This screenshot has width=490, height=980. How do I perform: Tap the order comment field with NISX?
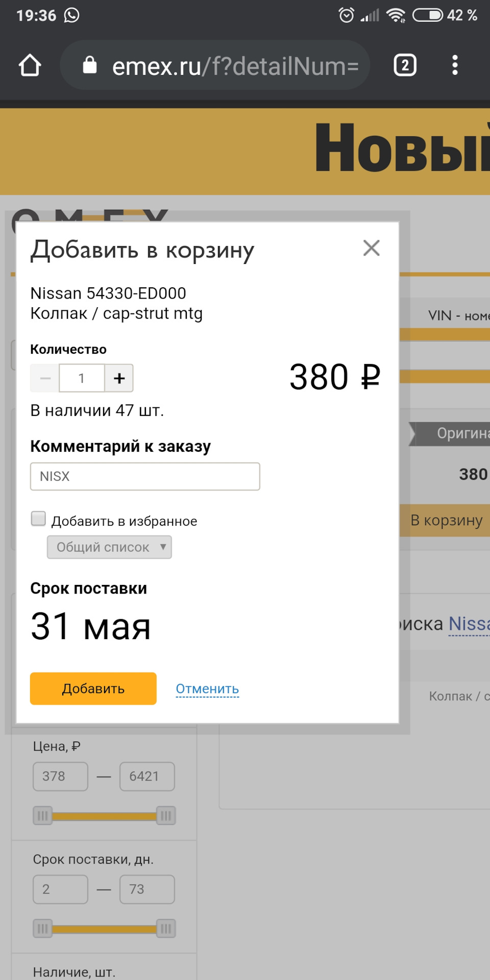(145, 476)
